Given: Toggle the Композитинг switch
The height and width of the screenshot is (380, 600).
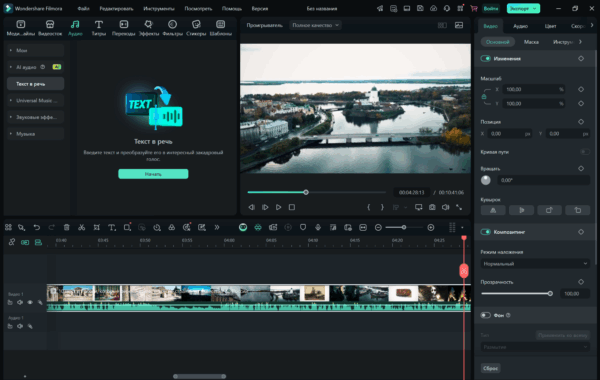Looking at the screenshot, I should coord(486,232).
